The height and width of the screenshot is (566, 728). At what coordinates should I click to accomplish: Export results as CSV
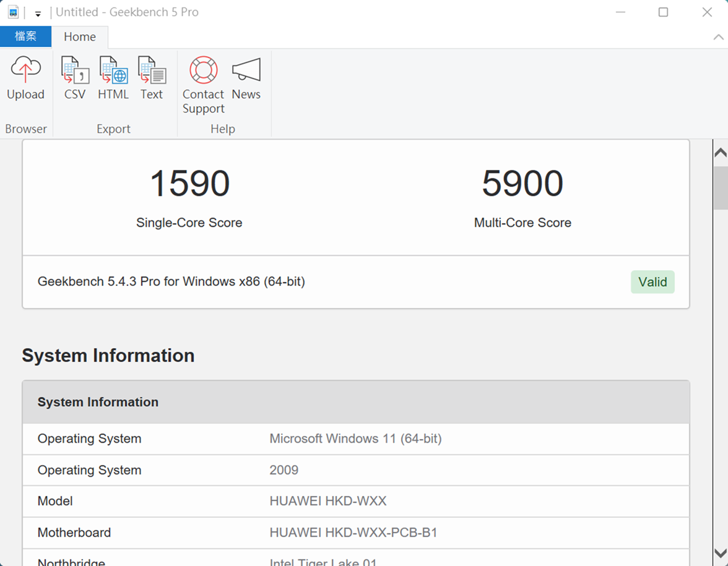pyautogui.click(x=75, y=78)
